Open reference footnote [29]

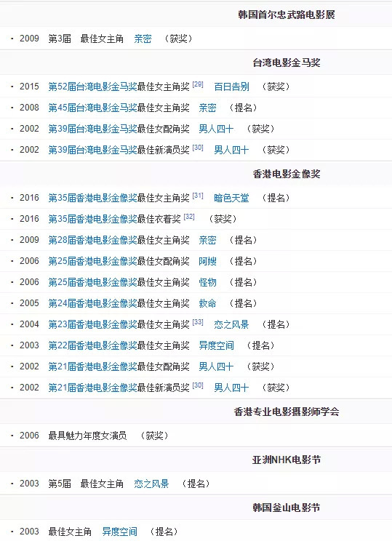198,84
